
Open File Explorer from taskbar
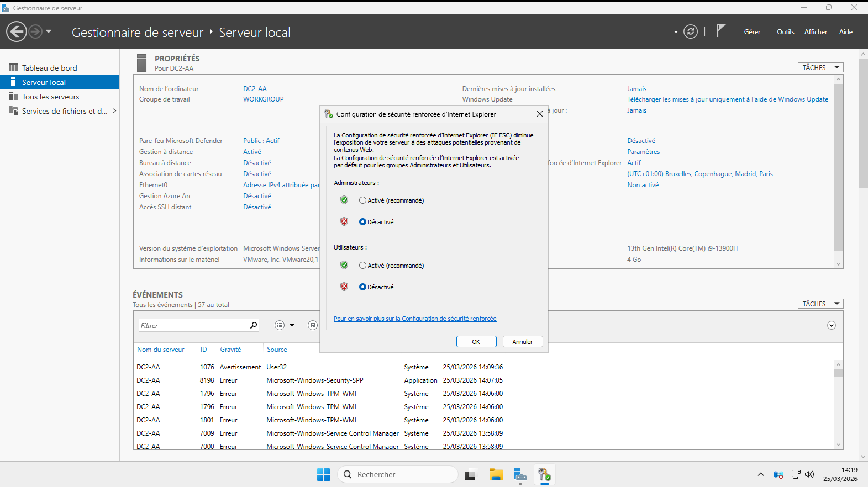click(496, 474)
